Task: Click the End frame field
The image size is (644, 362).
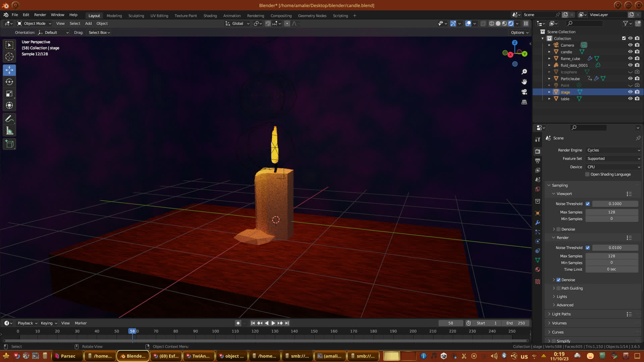Action: [516, 323]
